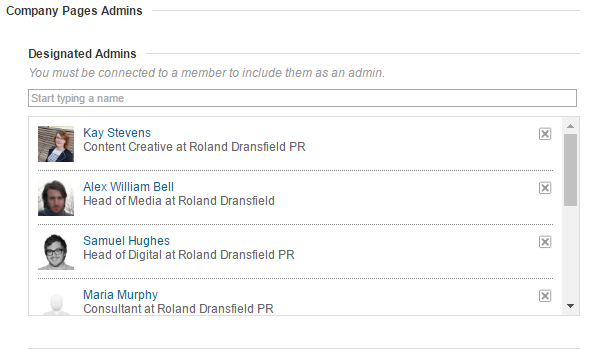Click the 'Designated Admins' heading

82,54
